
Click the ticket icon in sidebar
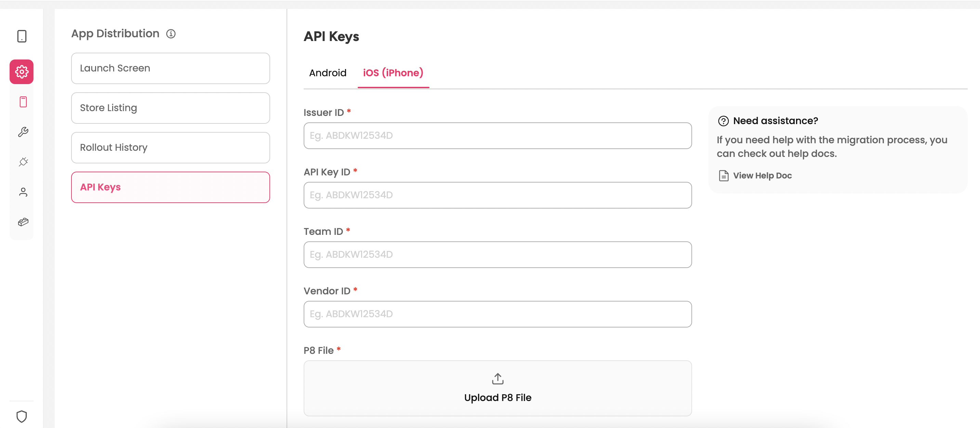point(23,222)
